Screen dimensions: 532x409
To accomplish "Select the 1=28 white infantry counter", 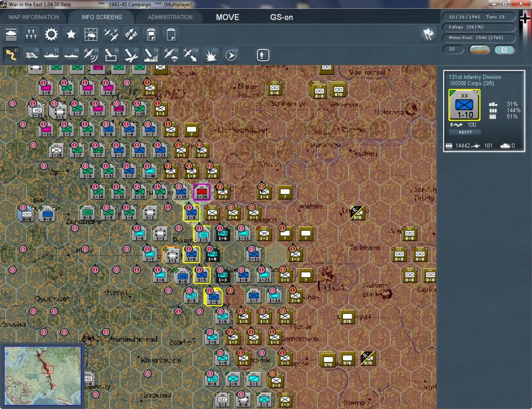I will coord(56,151).
